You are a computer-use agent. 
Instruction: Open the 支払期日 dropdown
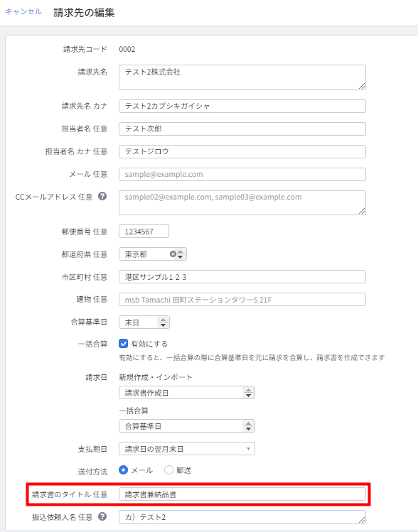[187, 449]
